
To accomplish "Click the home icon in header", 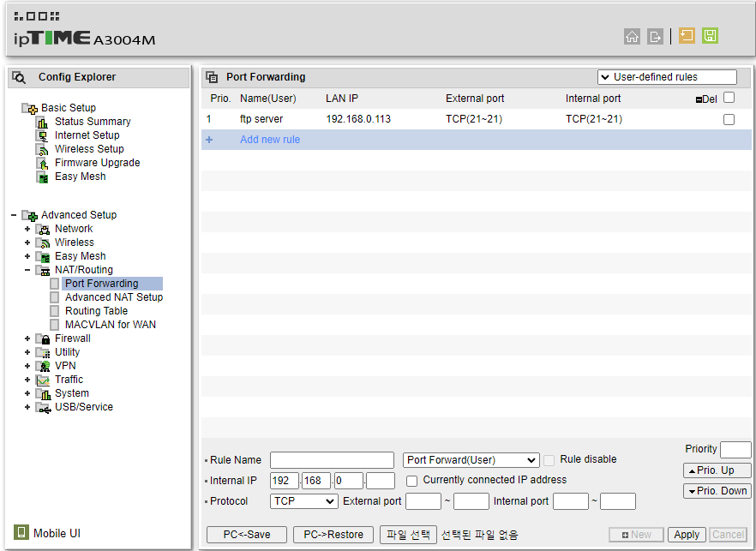I will 632,36.
